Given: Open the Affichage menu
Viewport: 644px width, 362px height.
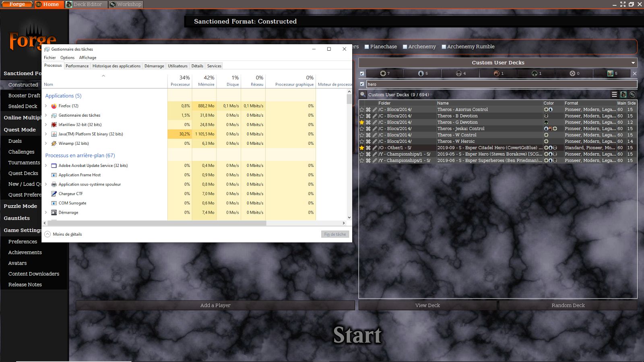Looking at the screenshot, I should pos(88,58).
